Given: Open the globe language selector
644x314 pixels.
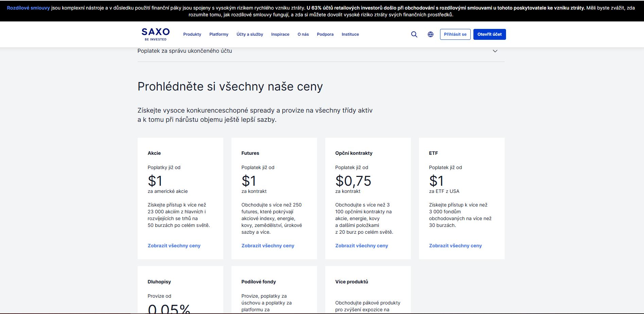Looking at the screenshot, I should tap(430, 34).
